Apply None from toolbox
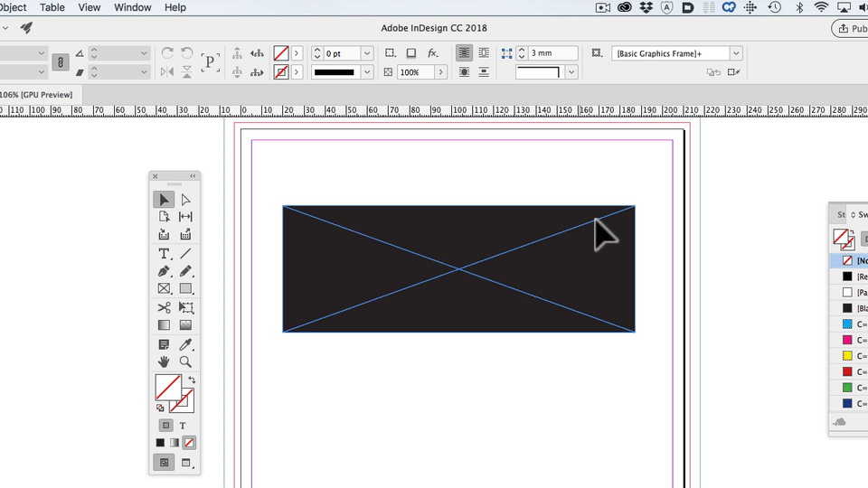 click(189, 443)
